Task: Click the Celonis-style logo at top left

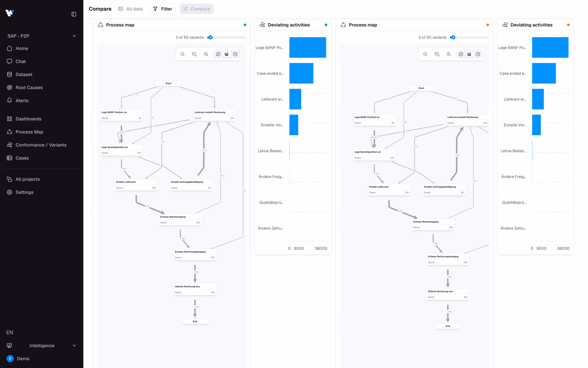Action: pyautogui.click(x=9, y=13)
